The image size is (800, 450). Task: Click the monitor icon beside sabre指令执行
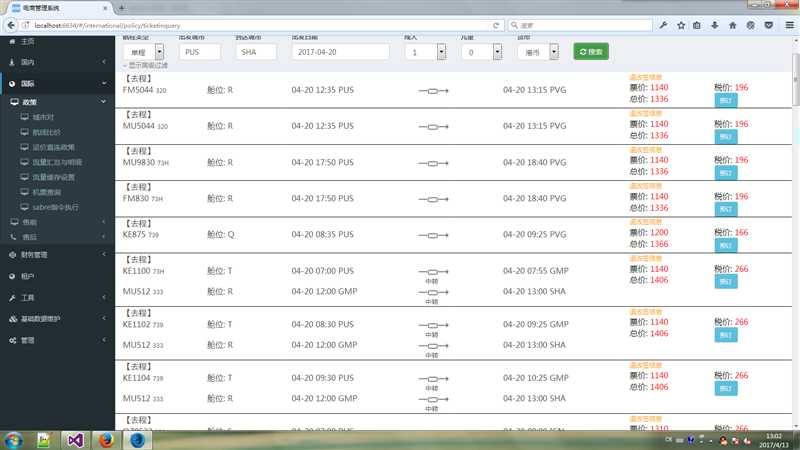pos(24,207)
